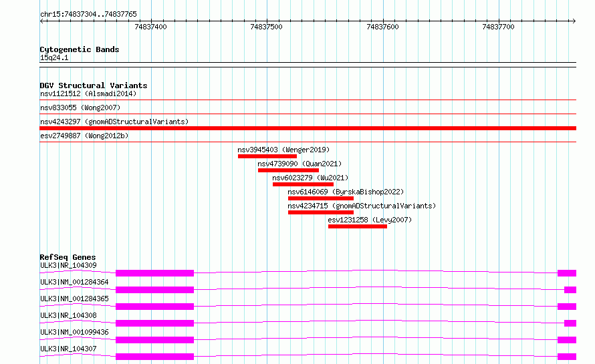
Task: Click the Cytogenetic Bands track title
Action: pyautogui.click(x=80, y=49)
